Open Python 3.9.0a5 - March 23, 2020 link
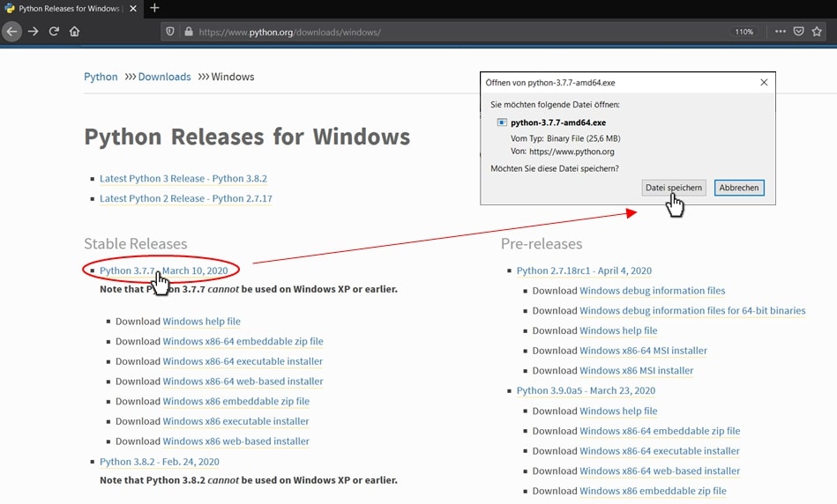The image size is (837, 504). [586, 390]
